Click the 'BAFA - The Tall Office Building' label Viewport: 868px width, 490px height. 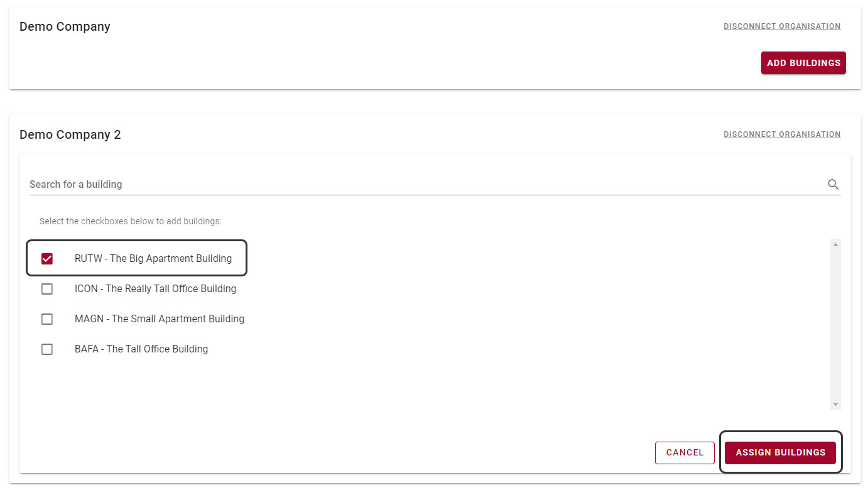141,349
